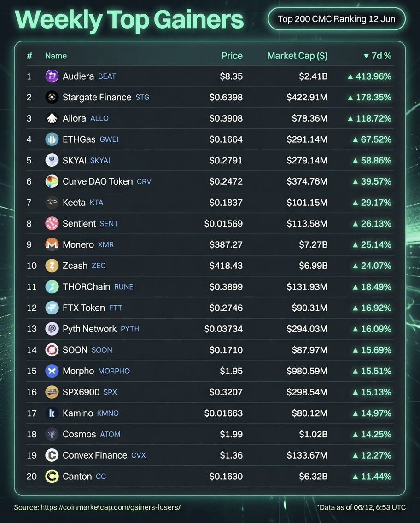Open the Stargate Finance name link
420x523 pixels.
pyautogui.click(x=97, y=97)
